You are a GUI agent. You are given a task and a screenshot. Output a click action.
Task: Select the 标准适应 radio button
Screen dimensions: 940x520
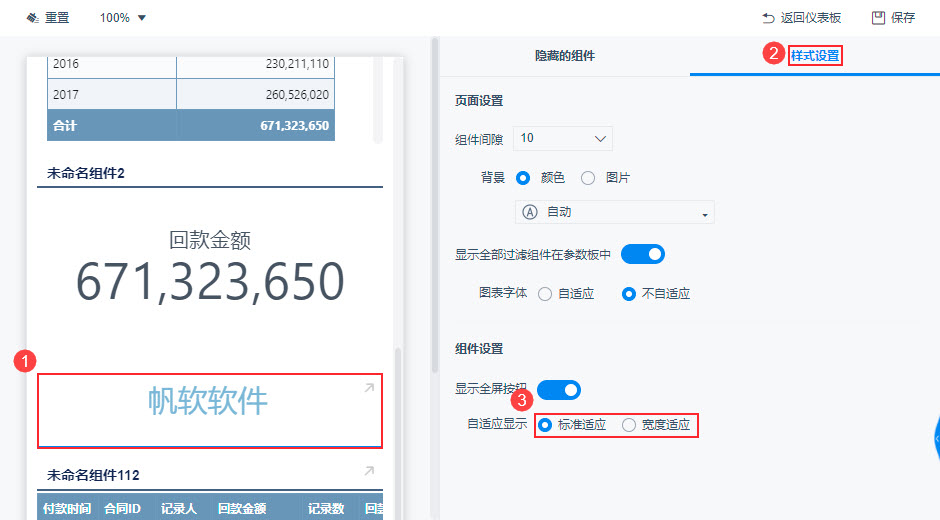coord(544,425)
